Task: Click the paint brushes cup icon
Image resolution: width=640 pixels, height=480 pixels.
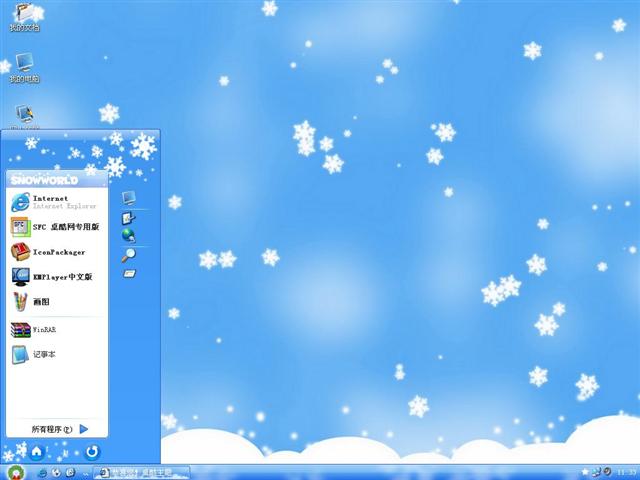Action: [20, 302]
